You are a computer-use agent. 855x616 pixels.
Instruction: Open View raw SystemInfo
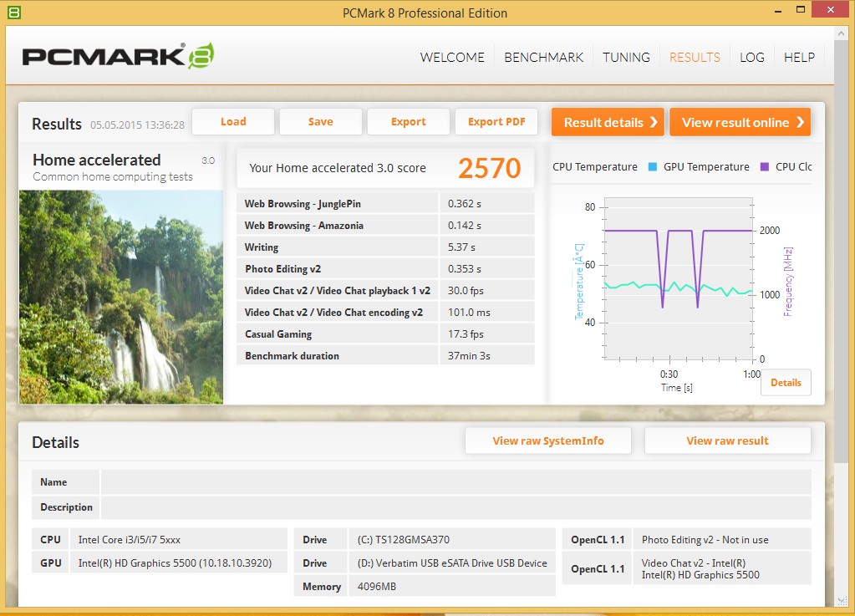pyautogui.click(x=548, y=440)
